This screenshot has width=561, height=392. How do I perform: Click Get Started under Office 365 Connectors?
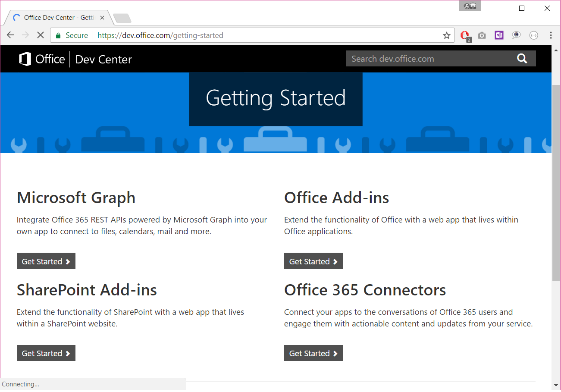click(313, 353)
